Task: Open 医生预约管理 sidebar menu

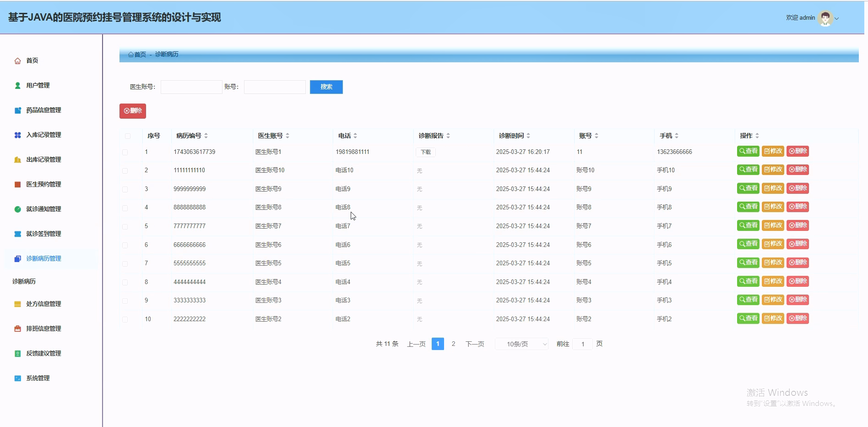Action: coord(43,184)
